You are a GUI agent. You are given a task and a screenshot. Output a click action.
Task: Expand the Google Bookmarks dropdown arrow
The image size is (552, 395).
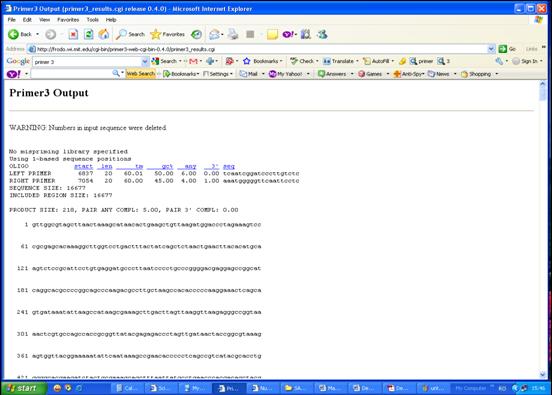281,61
